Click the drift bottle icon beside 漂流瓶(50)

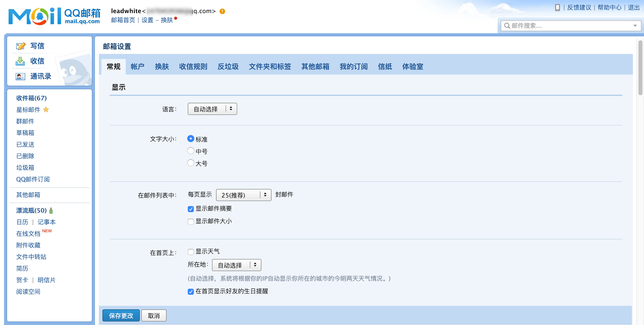point(51,210)
